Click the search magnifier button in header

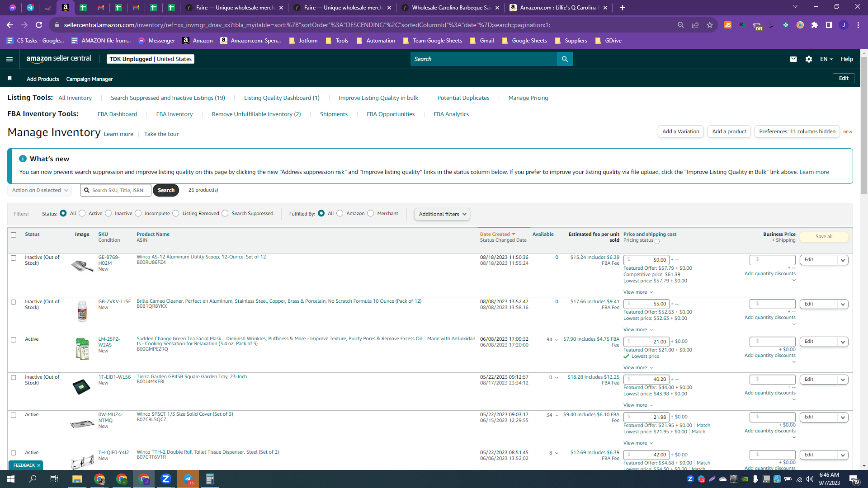tap(565, 59)
